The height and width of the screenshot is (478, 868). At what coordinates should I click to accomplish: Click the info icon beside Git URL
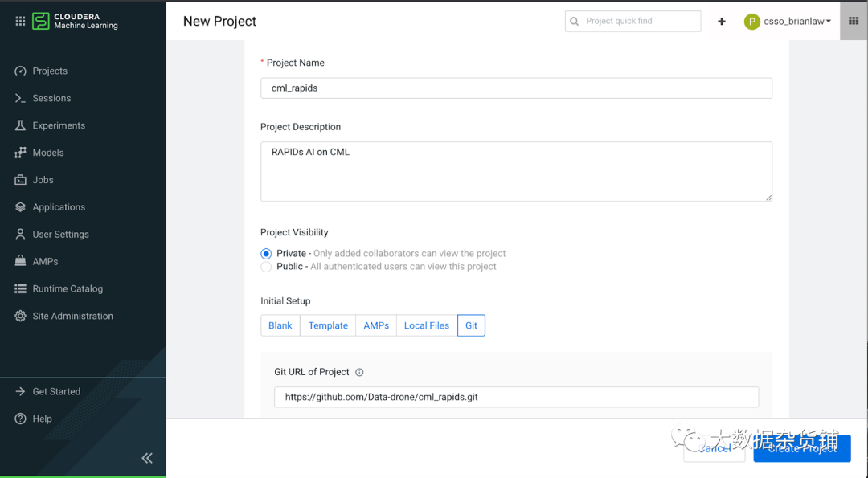tap(359, 373)
